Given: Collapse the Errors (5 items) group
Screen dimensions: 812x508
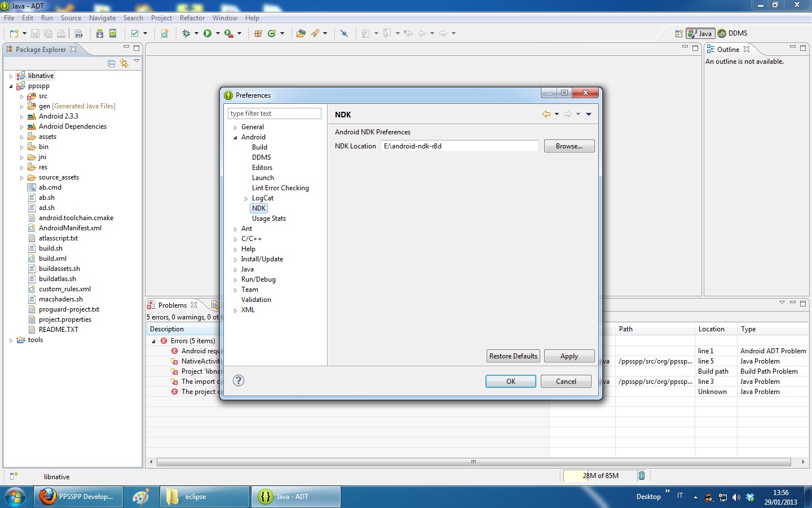Looking at the screenshot, I should click(153, 341).
